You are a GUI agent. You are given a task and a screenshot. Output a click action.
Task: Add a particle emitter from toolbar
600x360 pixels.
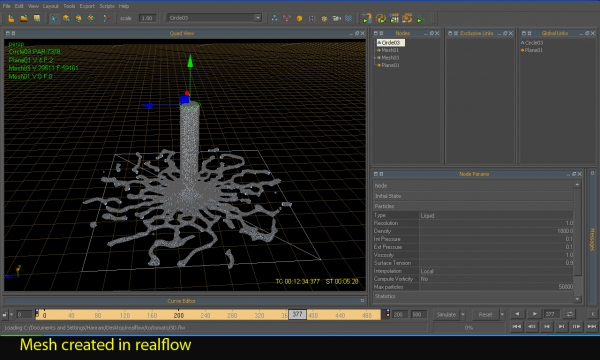click(x=274, y=18)
